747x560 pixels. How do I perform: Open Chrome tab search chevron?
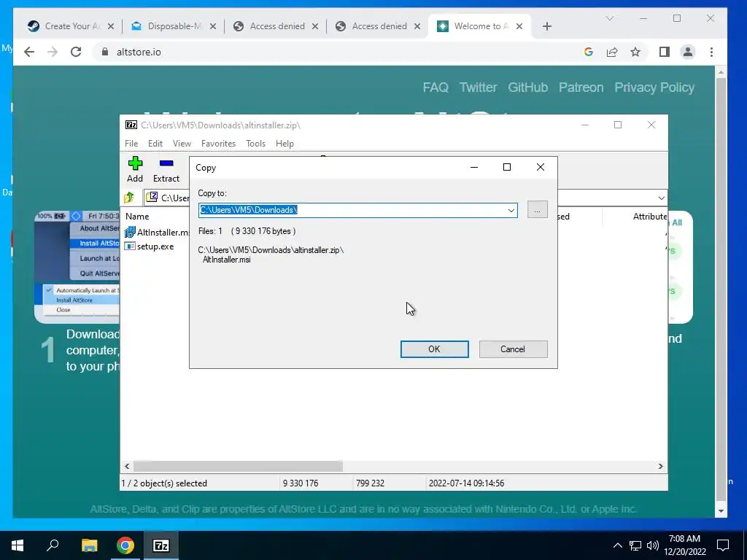610,18
